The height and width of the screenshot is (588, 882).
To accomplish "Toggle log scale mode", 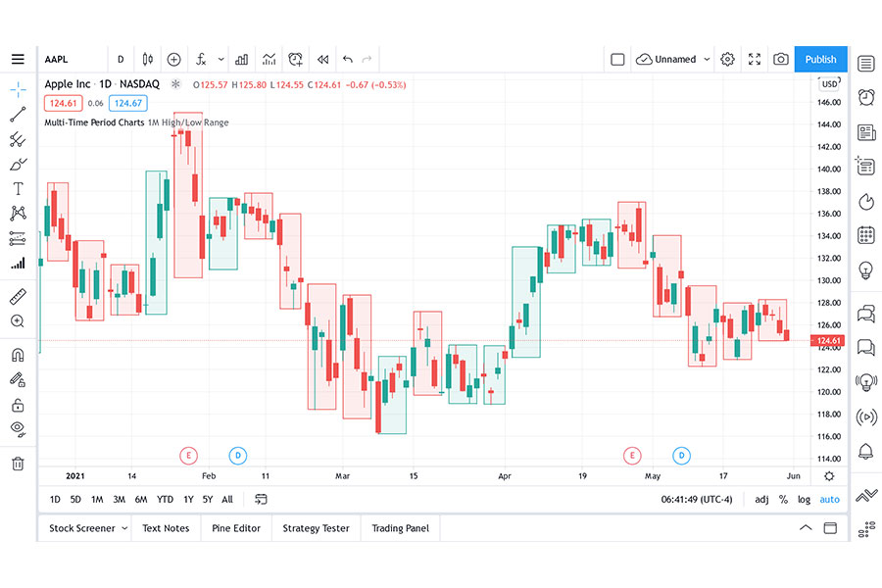I will 804,499.
